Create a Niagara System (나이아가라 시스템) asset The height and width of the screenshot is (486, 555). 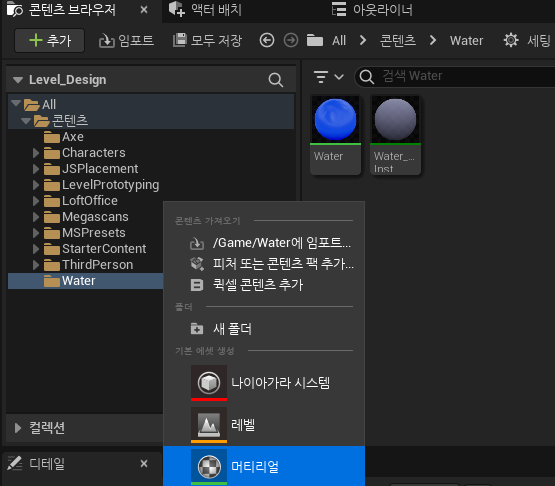point(264,383)
